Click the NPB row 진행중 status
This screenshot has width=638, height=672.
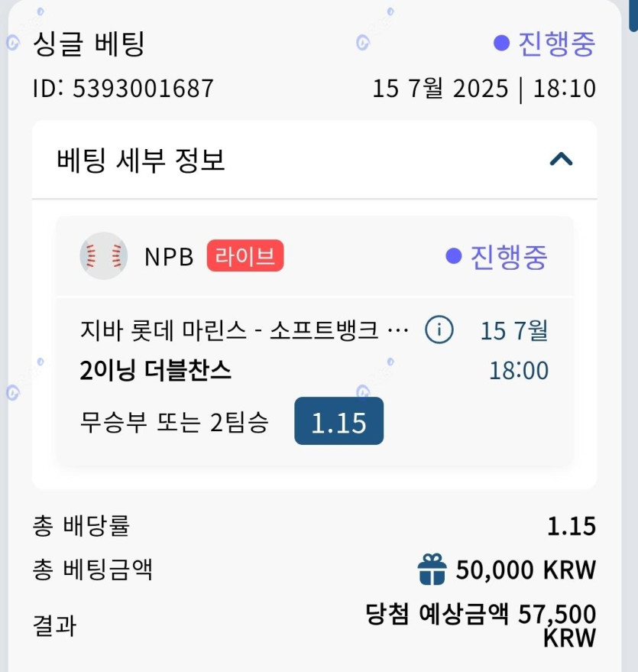[x=497, y=257]
